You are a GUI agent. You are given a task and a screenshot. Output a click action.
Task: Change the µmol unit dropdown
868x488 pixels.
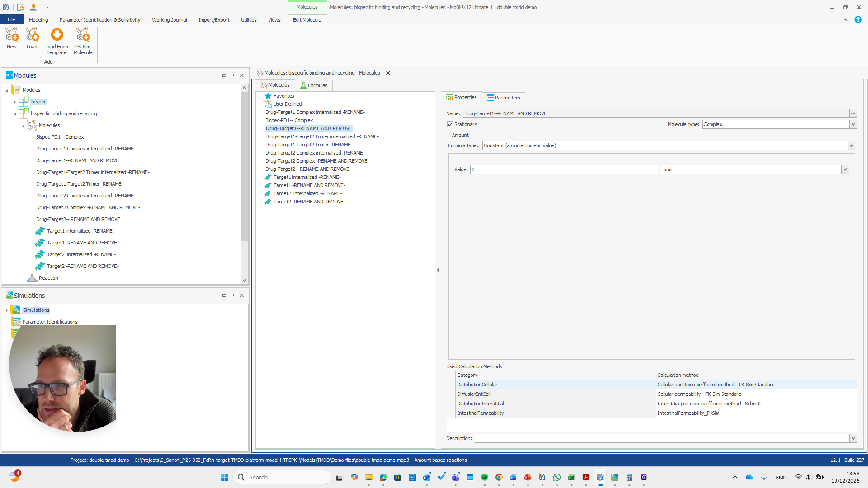pos(844,169)
